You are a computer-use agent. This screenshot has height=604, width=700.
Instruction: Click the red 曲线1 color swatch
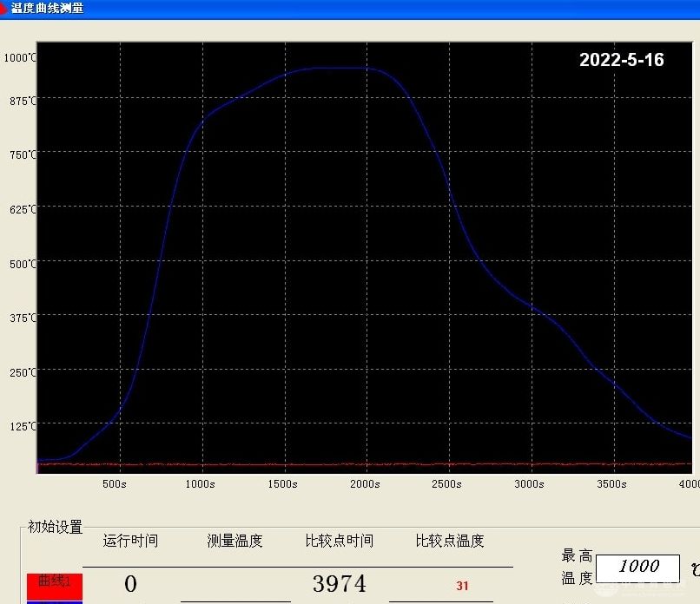point(55,586)
